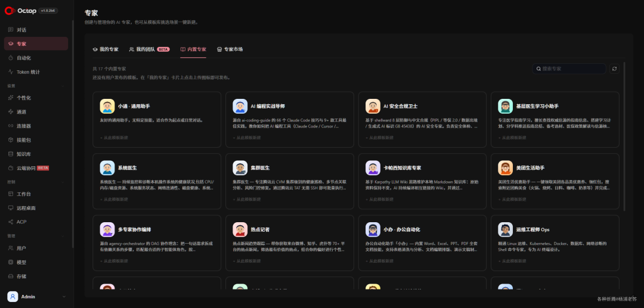Click the 卡帕西知识库专家 avatar

coord(373,168)
